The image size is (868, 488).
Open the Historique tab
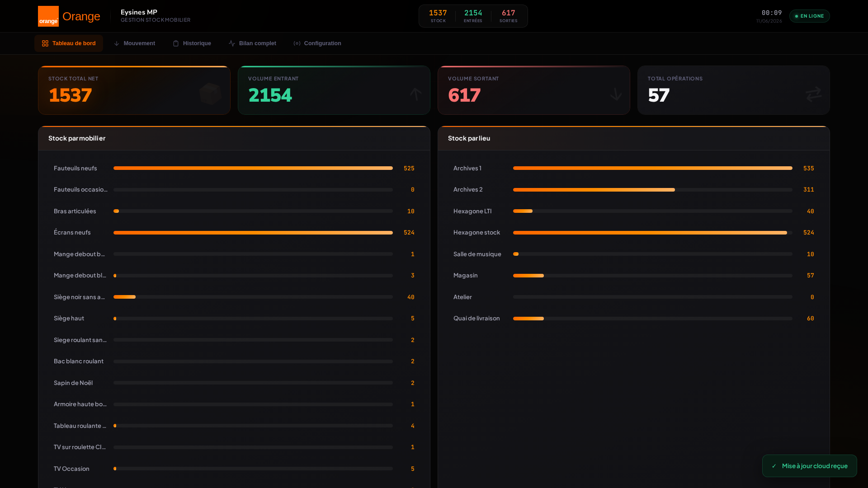pyautogui.click(x=192, y=43)
